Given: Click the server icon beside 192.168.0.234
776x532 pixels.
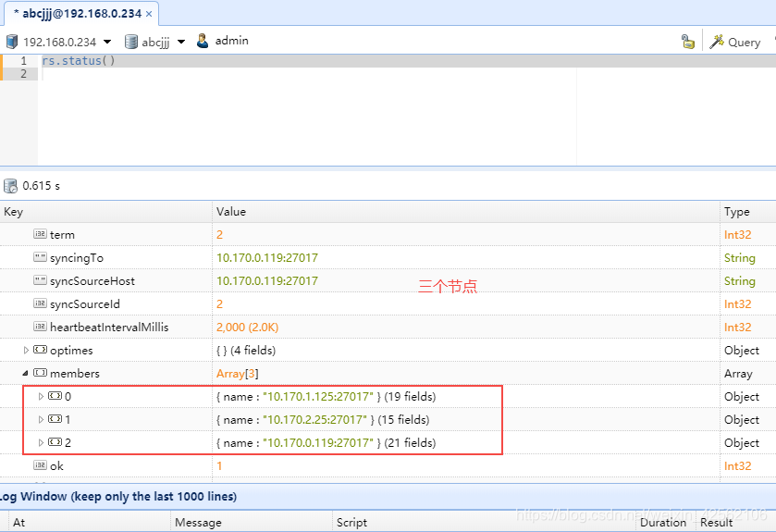Looking at the screenshot, I should [x=12, y=42].
